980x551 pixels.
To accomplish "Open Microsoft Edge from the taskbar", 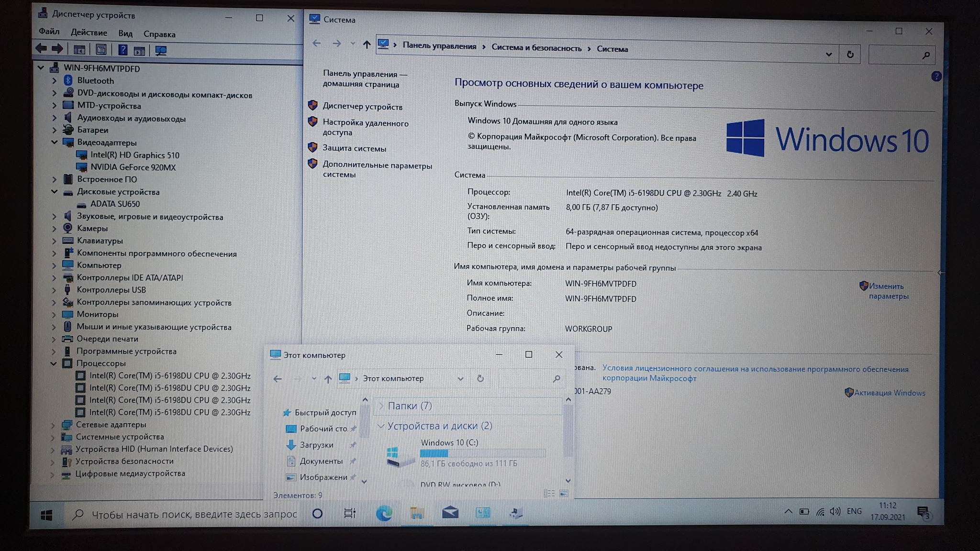I will pos(384,513).
